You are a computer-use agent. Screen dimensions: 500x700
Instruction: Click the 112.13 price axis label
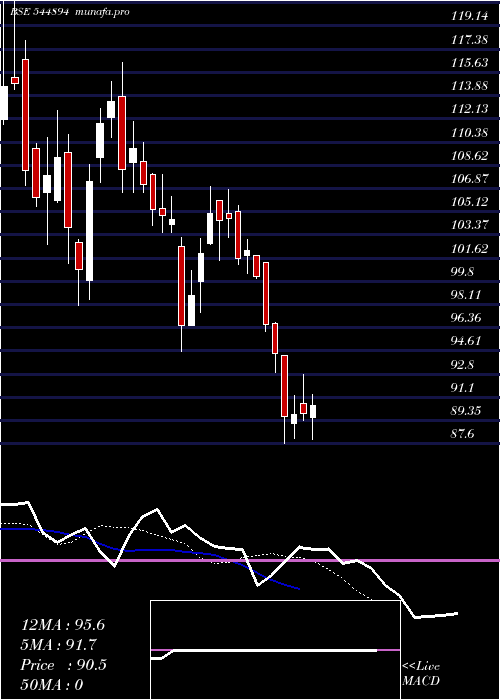pyautogui.click(x=469, y=109)
